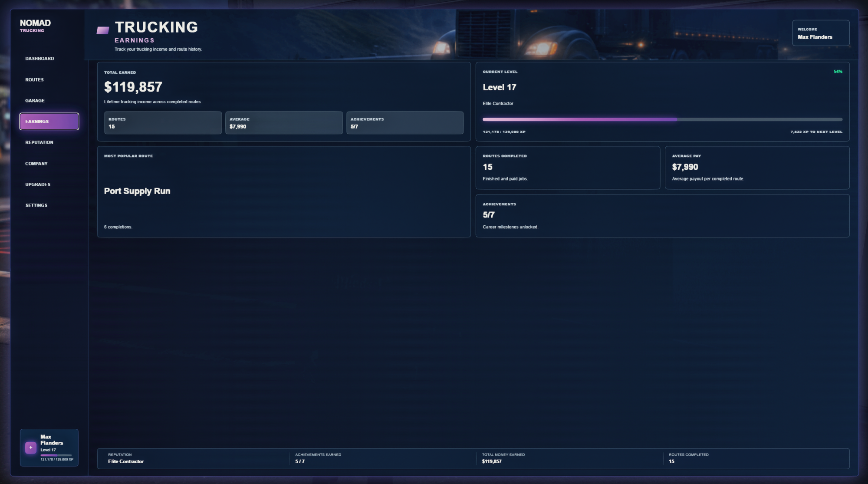Click the '6 completions.' text

pyautogui.click(x=118, y=227)
